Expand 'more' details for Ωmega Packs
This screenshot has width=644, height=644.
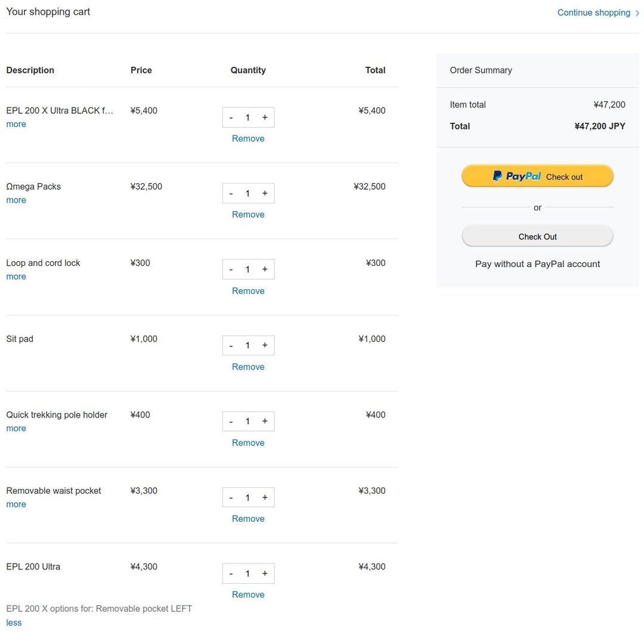pos(16,200)
